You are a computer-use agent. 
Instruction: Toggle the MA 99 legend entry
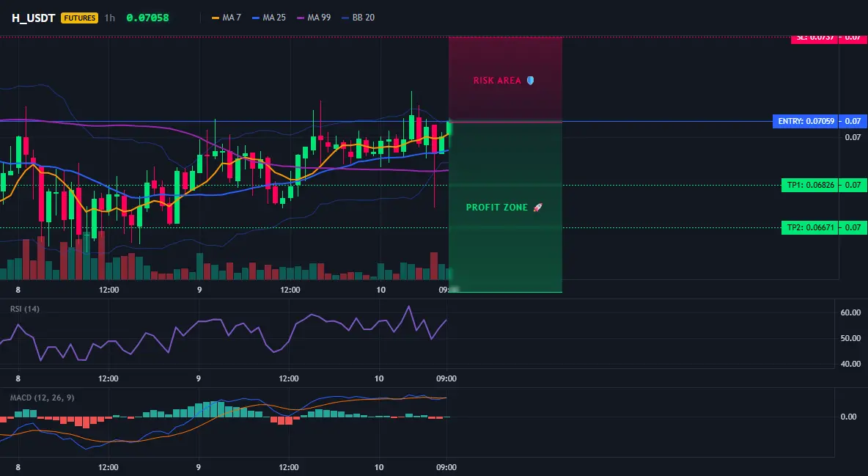pyautogui.click(x=314, y=18)
